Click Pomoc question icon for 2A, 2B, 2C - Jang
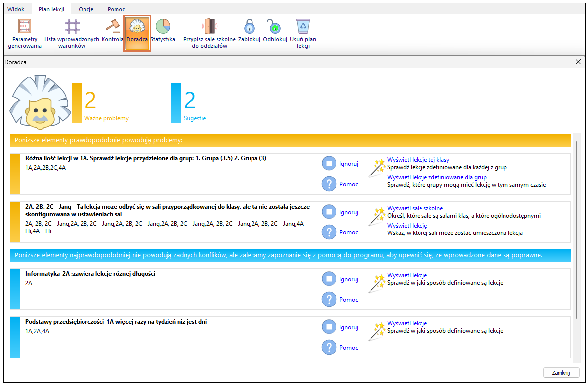The image size is (588, 385). tap(329, 232)
